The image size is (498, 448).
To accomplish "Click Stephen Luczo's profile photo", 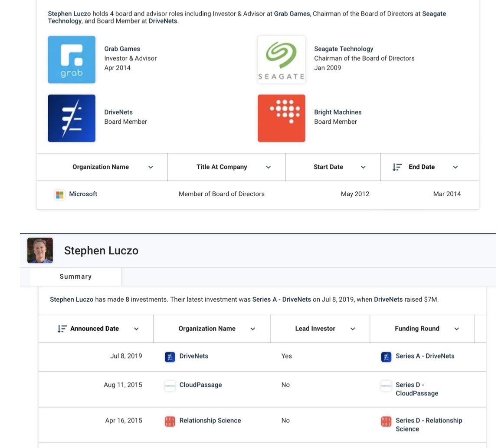I will pos(40,250).
